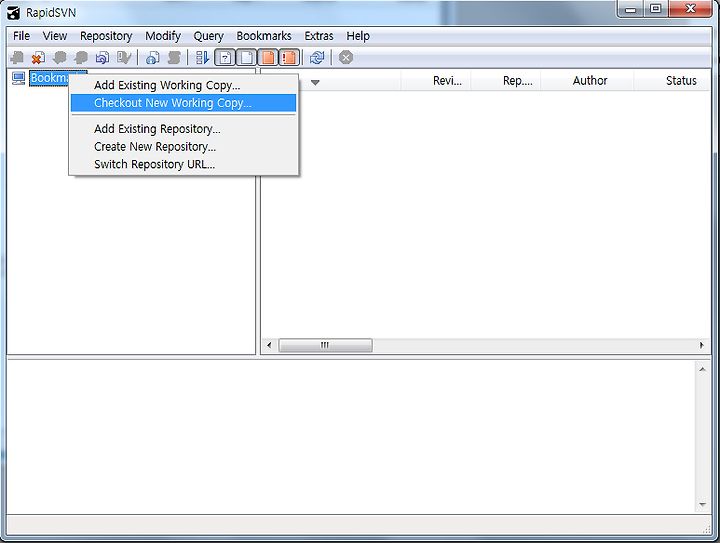The height and width of the screenshot is (543, 720).
Task: Minimize the RapidSVN window
Action: (x=630, y=9)
